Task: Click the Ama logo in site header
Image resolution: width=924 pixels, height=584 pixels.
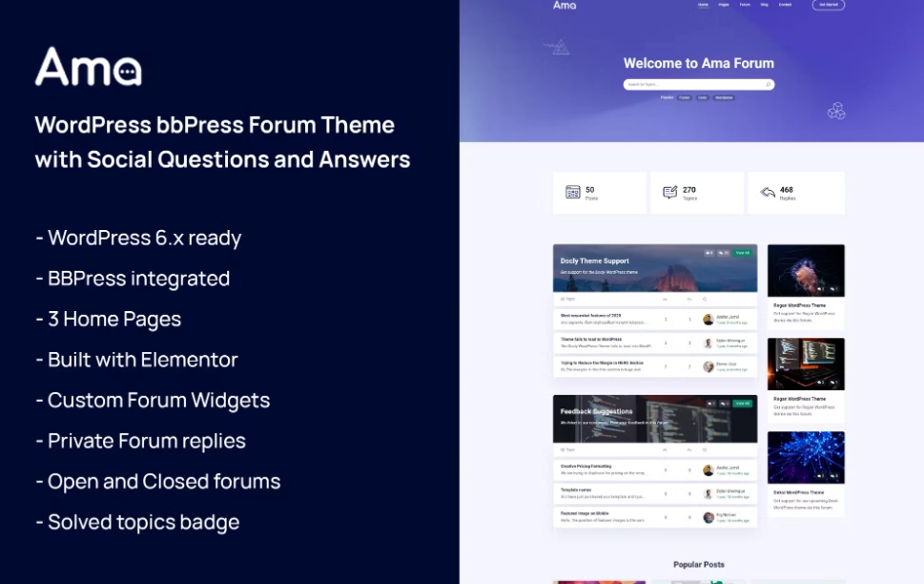Action: pos(565,6)
